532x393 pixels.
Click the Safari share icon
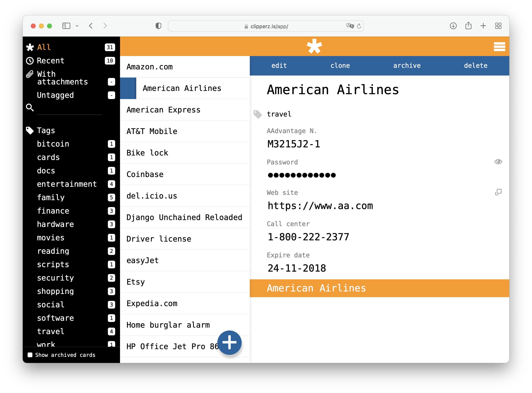tap(468, 25)
